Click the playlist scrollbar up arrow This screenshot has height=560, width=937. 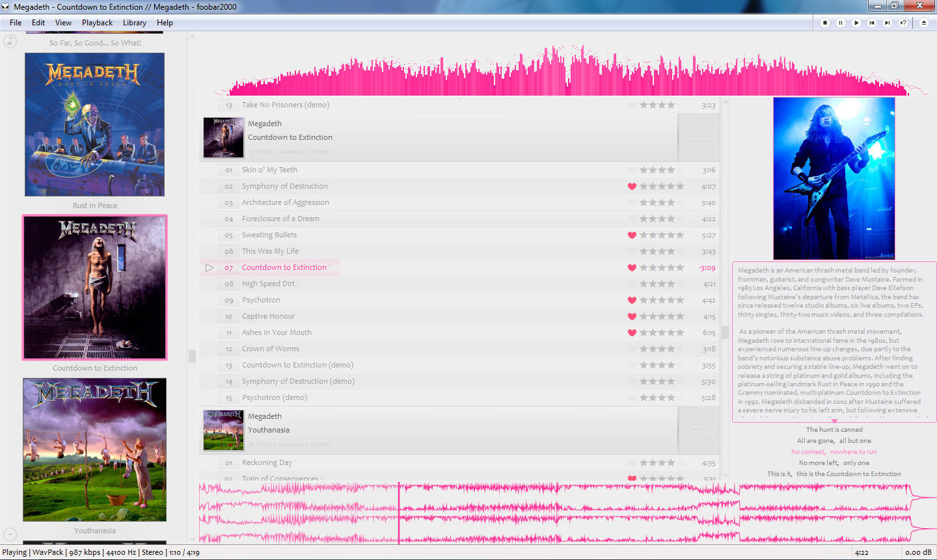click(726, 102)
